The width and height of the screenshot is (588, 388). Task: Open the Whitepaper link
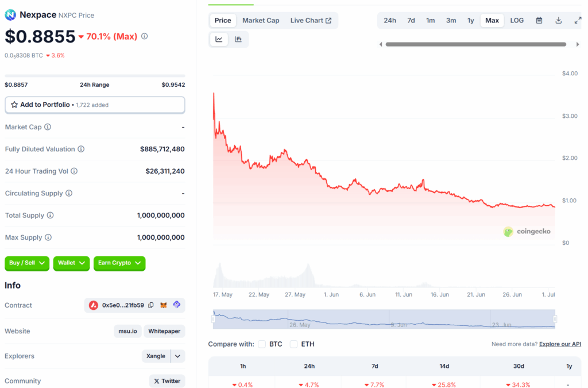tap(164, 331)
